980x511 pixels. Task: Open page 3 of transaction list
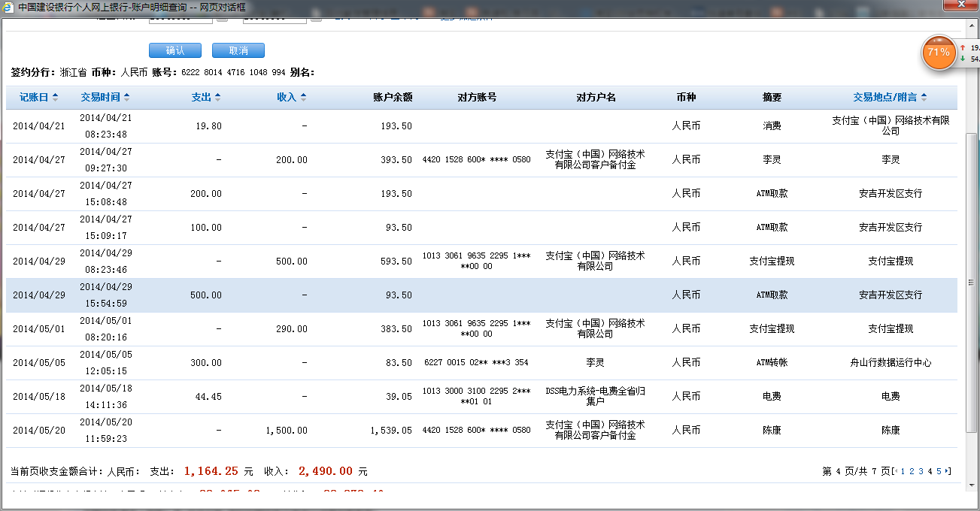coord(921,471)
